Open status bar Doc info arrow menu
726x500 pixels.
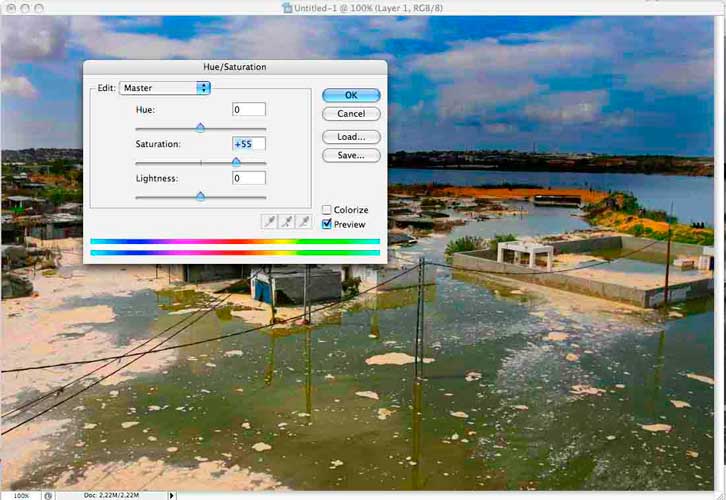tap(171, 495)
